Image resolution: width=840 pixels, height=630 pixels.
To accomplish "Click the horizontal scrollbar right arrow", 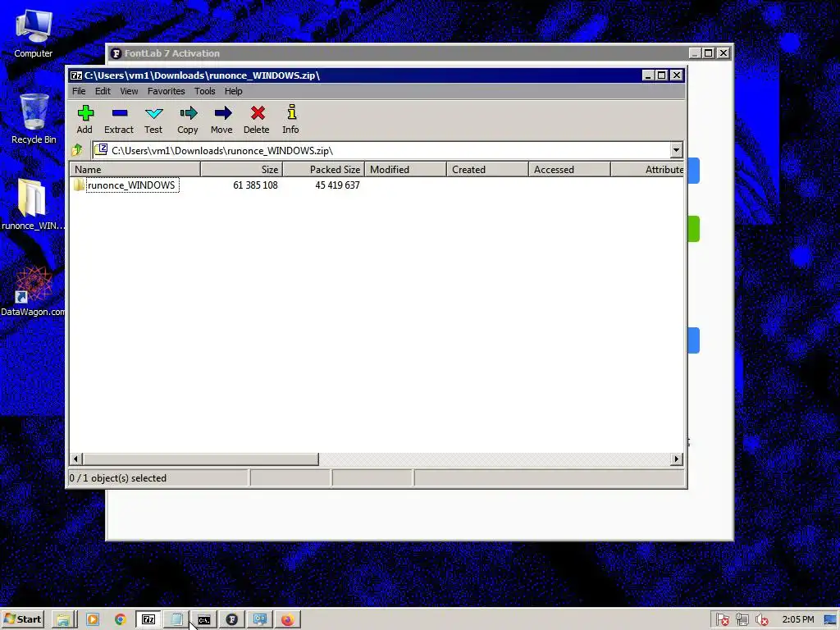I will pyautogui.click(x=677, y=459).
